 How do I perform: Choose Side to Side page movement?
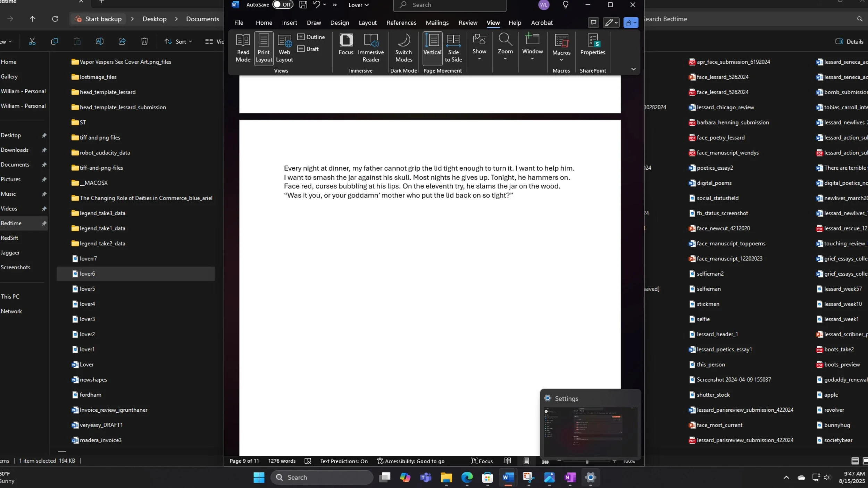coord(453,48)
